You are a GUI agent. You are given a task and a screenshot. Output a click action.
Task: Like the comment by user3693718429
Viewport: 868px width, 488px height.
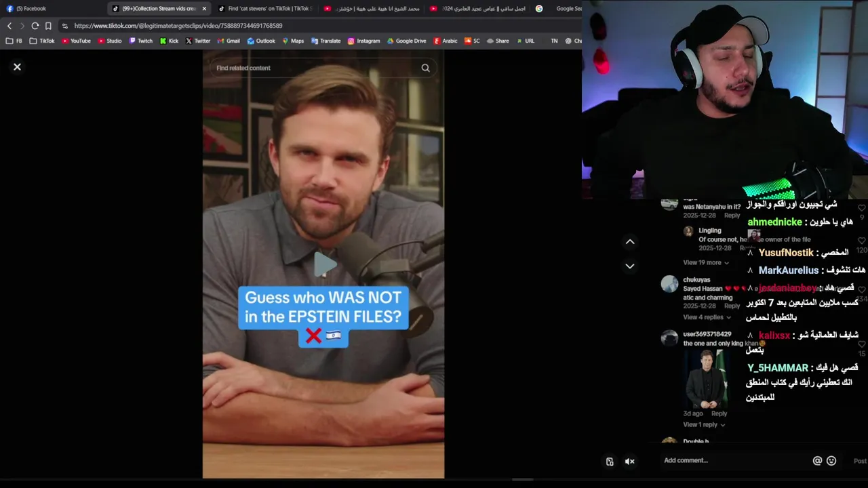coord(862,344)
